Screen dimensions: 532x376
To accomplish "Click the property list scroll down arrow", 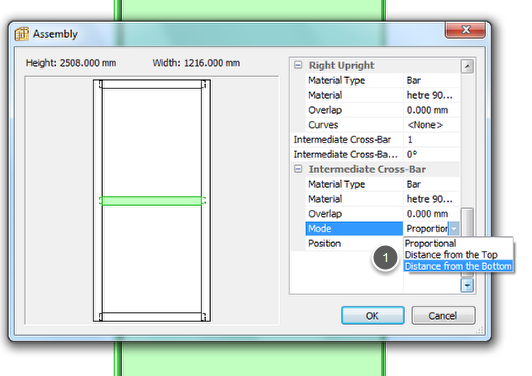I will point(467,285).
